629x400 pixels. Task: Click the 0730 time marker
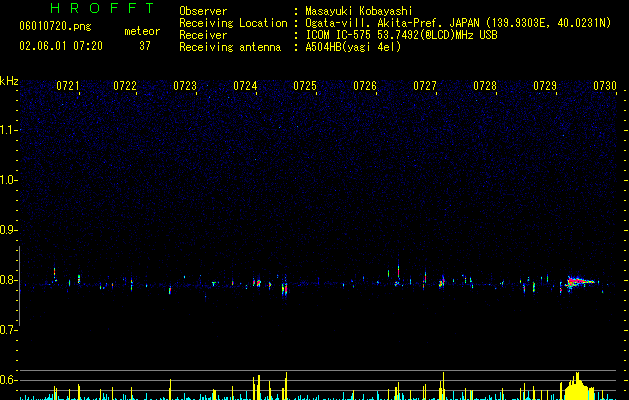tap(605, 86)
